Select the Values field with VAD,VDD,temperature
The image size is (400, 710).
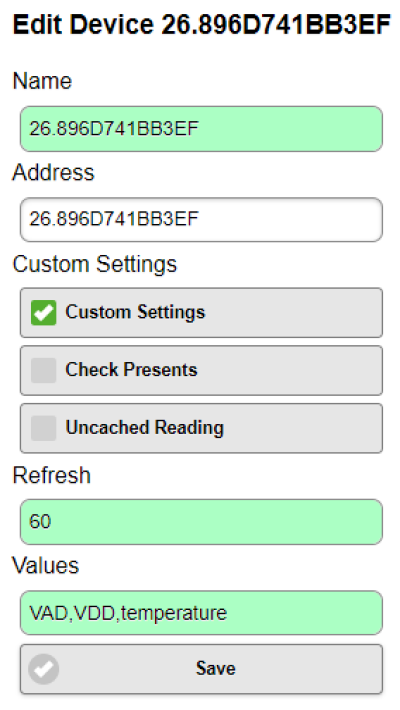click(201, 613)
